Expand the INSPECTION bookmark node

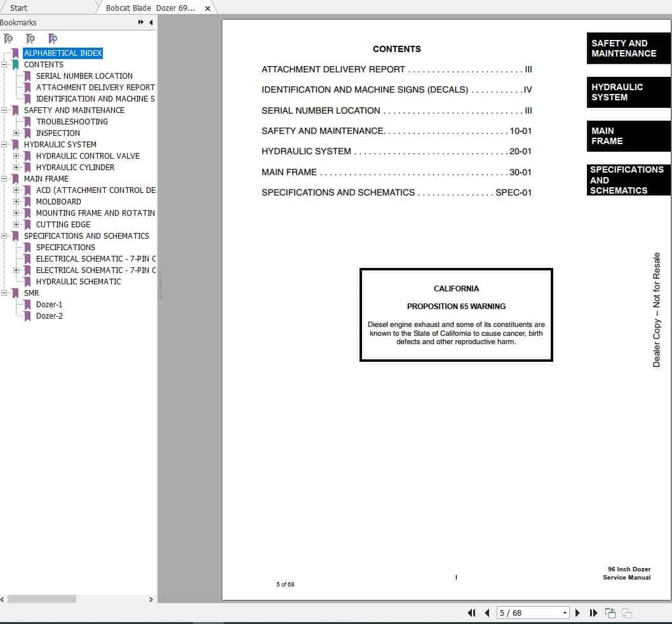pyautogui.click(x=17, y=133)
